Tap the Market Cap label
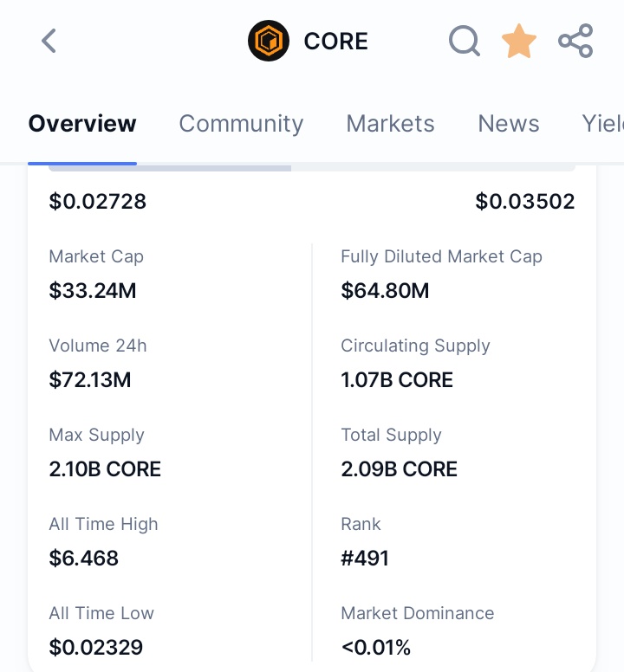The width and height of the screenshot is (624, 672). click(96, 256)
